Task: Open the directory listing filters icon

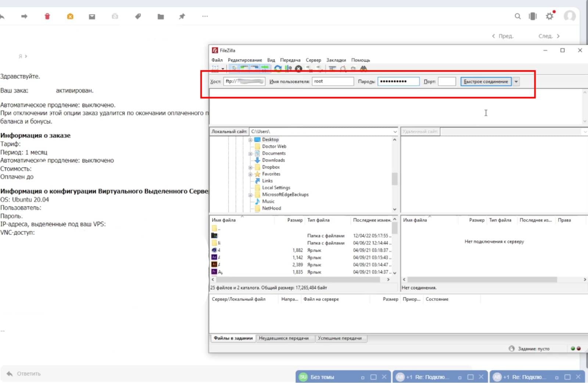Action: pyautogui.click(x=332, y=68)
